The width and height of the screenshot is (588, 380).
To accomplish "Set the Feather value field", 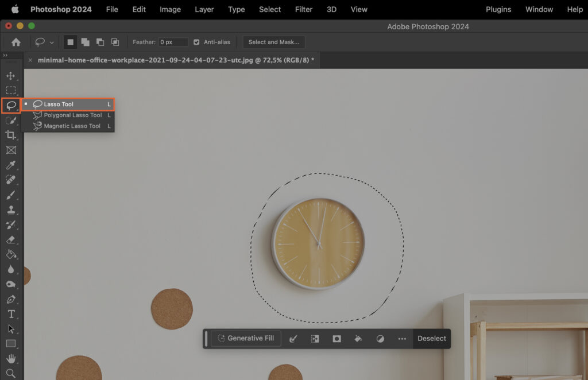I will tap(172, 41).
